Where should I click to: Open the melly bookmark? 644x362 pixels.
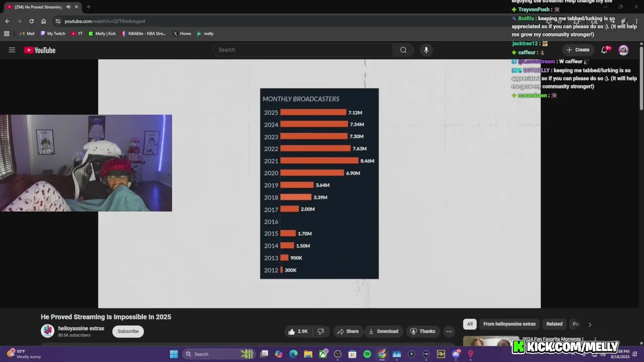(205, 34)
